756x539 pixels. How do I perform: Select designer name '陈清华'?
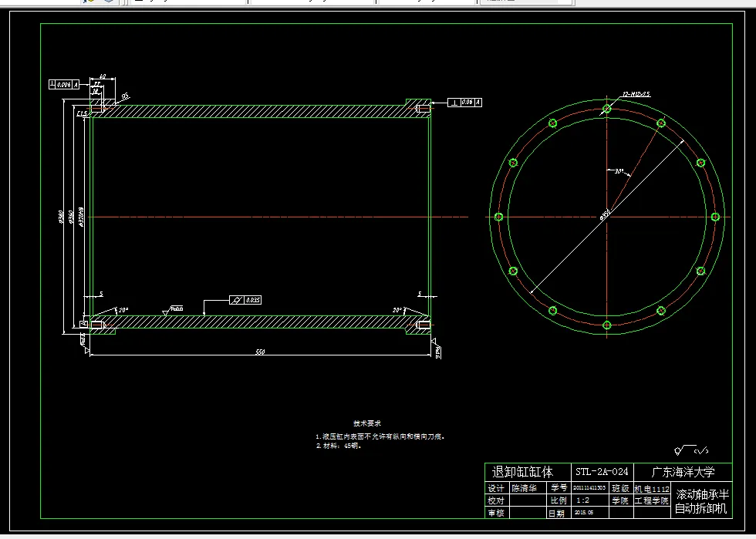point(524,488)
